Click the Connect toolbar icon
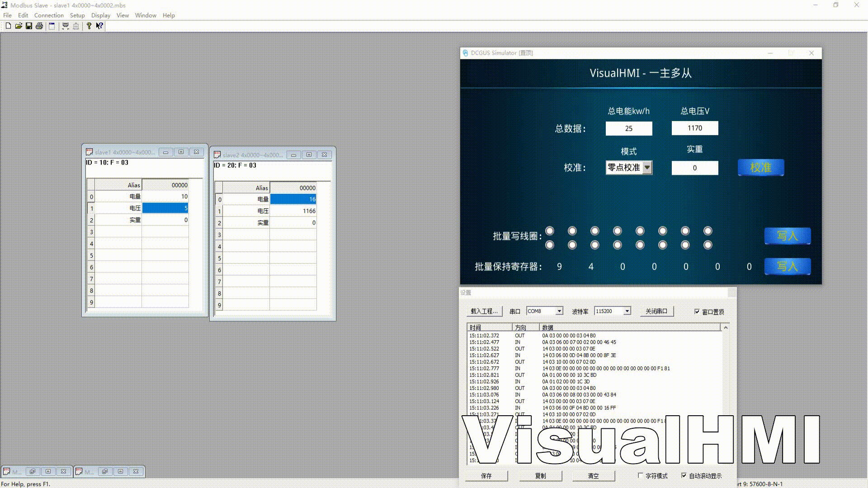 coord(66,26)
